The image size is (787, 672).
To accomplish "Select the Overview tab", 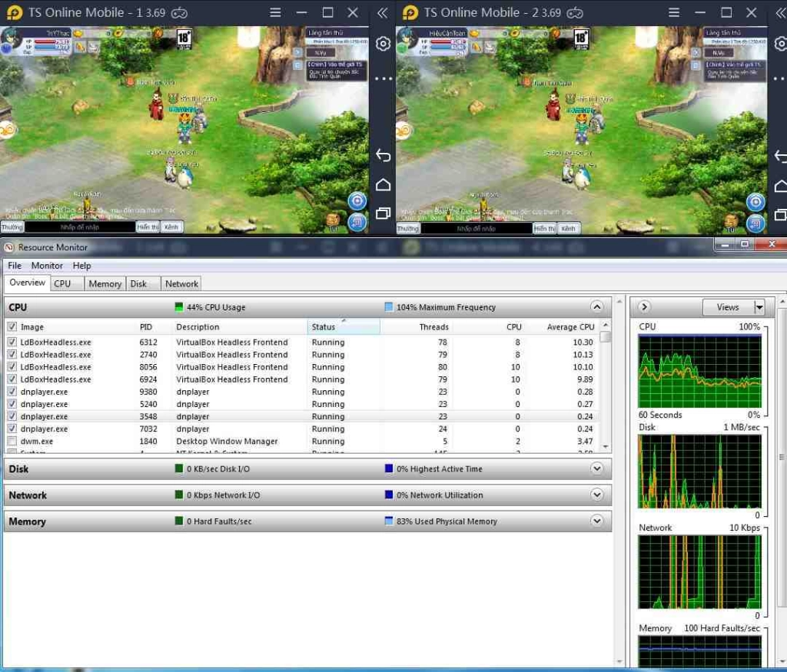I will click(27, 283).
